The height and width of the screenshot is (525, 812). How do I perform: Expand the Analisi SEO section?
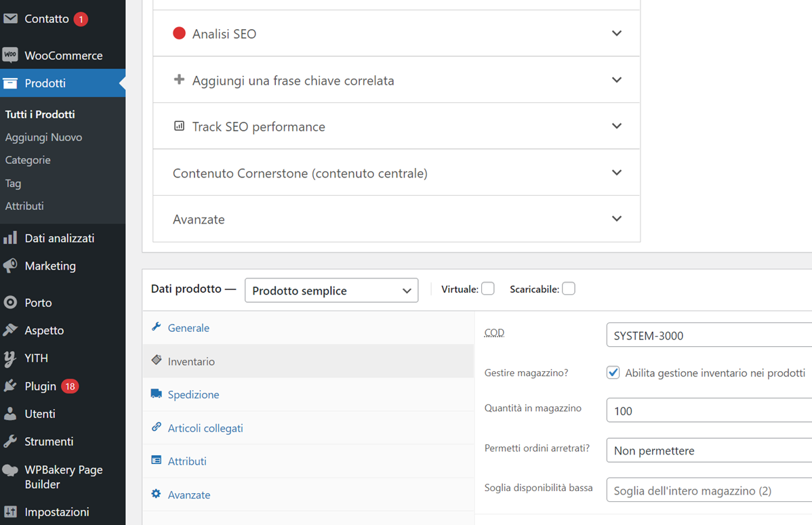pos(397,34)
